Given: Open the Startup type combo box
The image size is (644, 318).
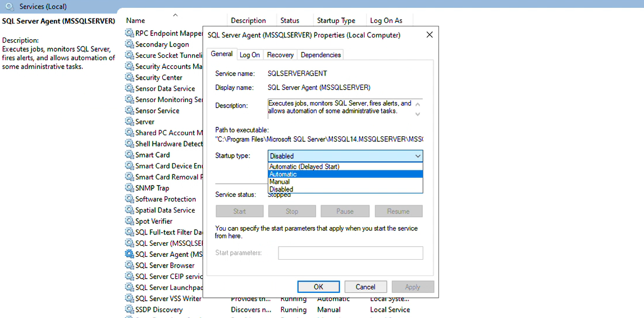Looking at the screenshot, I should pos(345,156).
